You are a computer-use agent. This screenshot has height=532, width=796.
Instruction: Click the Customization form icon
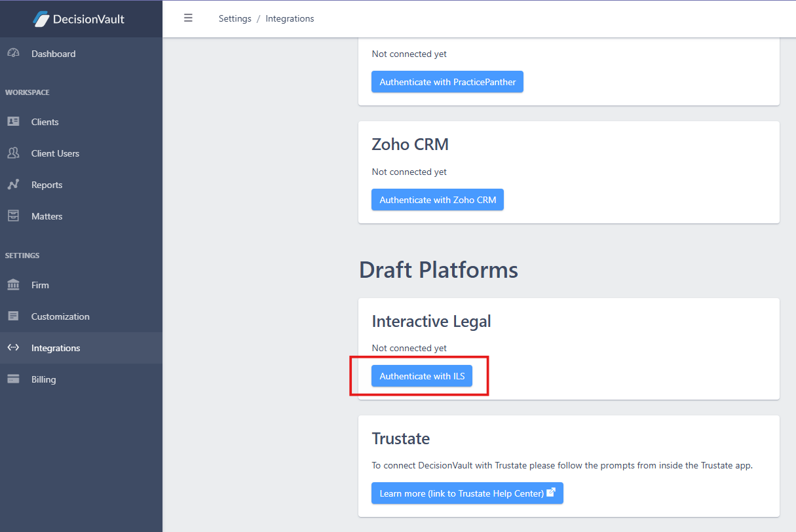click(x=13, y=316)
